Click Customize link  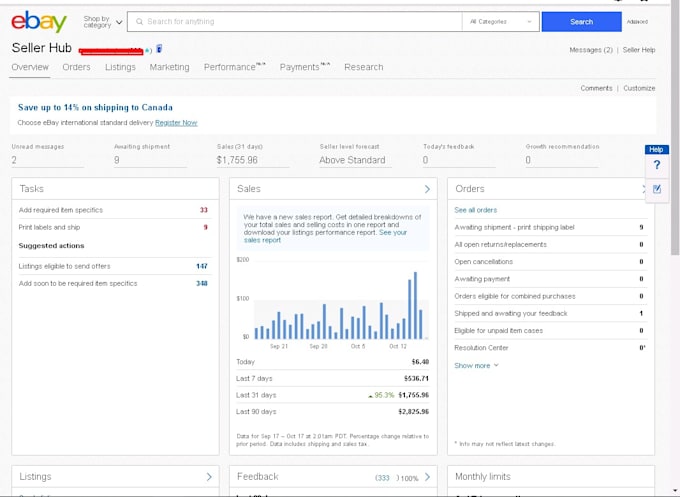tap(639, 88)
